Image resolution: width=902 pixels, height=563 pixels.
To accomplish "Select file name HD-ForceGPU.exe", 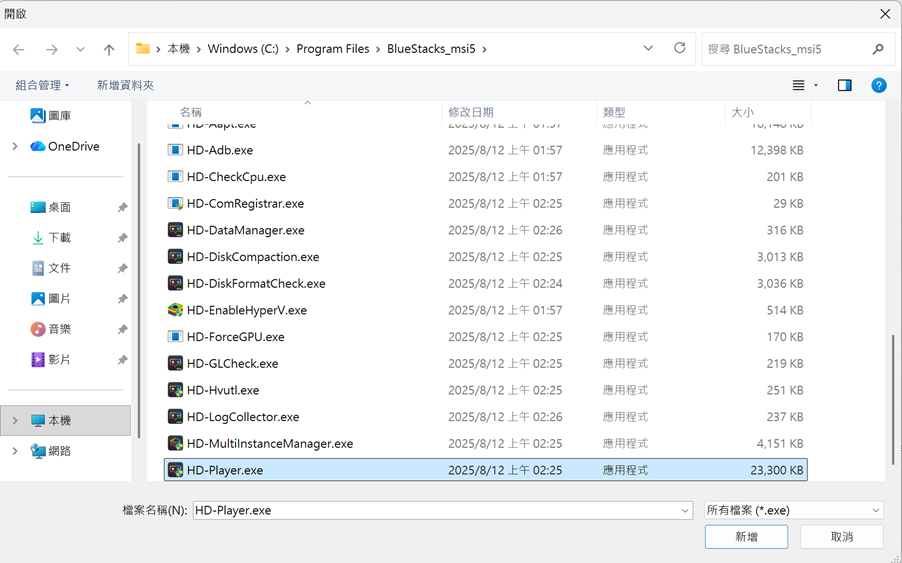I will point(236,336).
